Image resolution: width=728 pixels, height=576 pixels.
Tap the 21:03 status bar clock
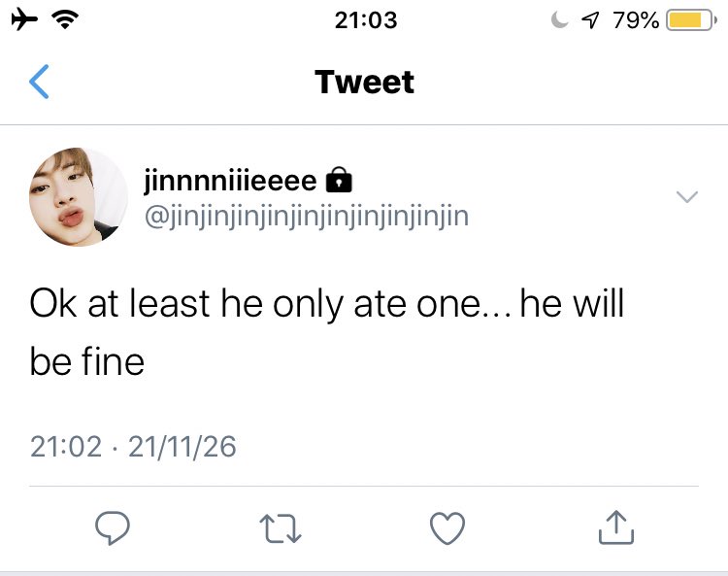[x=365, y=19]
